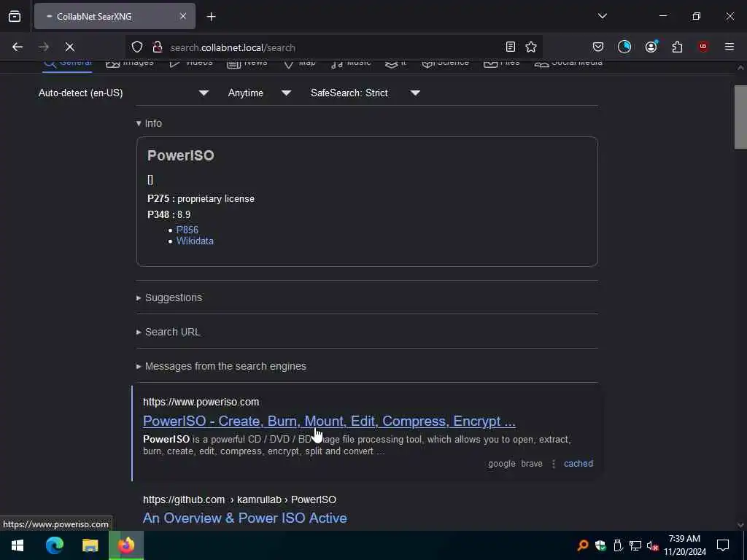This screenshot has height=560, width=747.
Task: Select the Firefox taskbar icon
Action: [126, 545]
